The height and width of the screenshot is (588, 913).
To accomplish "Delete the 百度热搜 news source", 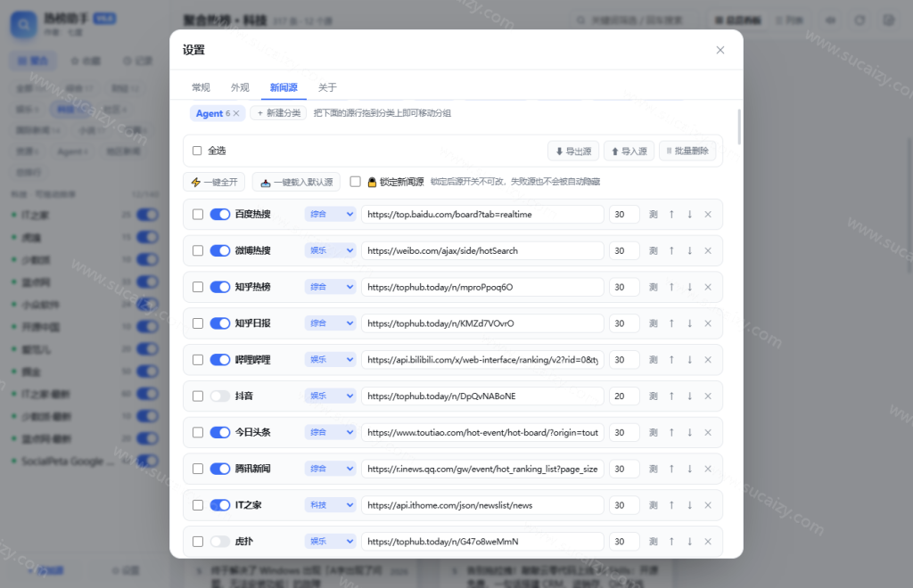I will click(x=708, y=215).
